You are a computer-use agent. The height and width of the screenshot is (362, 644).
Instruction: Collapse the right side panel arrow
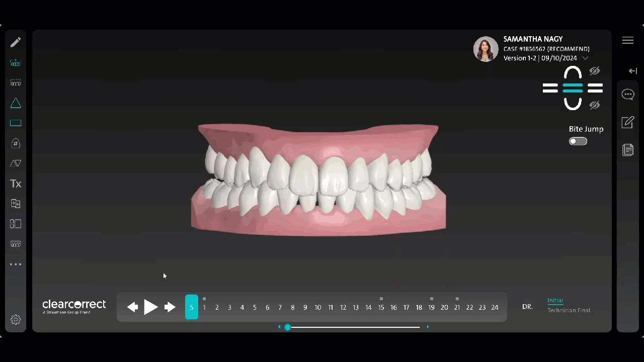click(x=633, y=71)
